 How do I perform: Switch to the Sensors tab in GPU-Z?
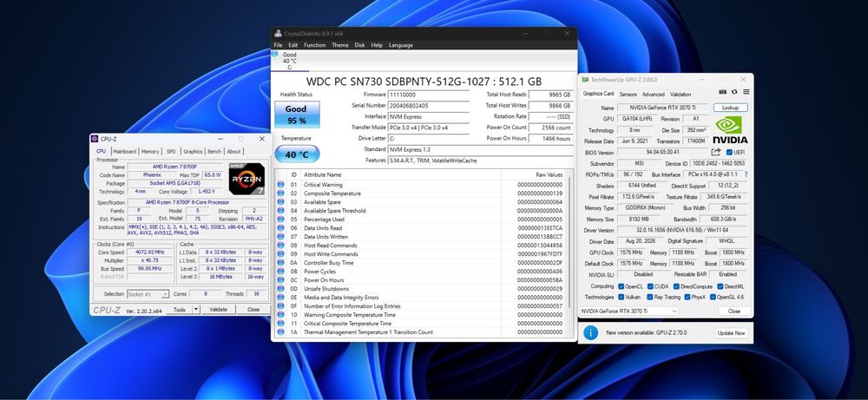[628, 95]
